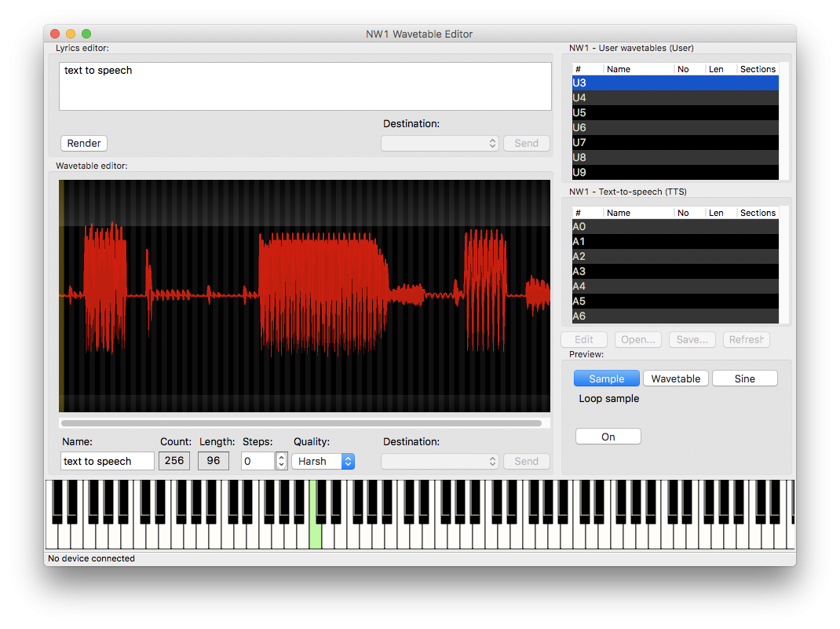Image resolution: width=840 pixels, height=629 pixels.
Task: Click the Save... button
Action: (692, 340)
